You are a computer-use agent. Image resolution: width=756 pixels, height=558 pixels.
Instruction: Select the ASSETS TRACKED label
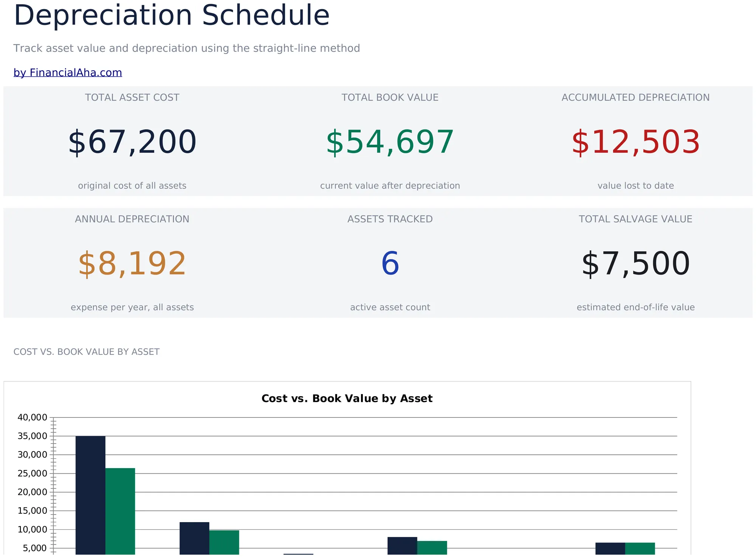point(390,219)
